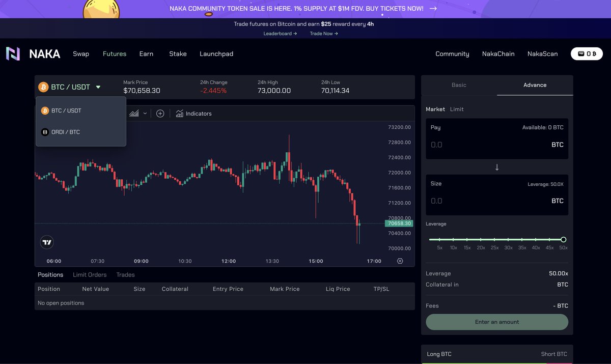Open the BTC / USDT pair selector dropdown
Image resolution: width=611 pixels, height=364 pixels.
coord(70,87)
